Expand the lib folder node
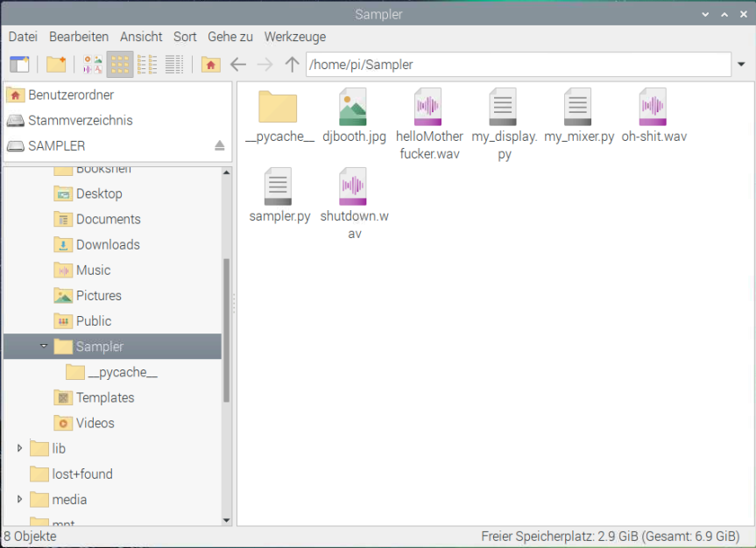The height and width of the screenshot is (548, 756). pyautogui.click(x=20, y=448)
